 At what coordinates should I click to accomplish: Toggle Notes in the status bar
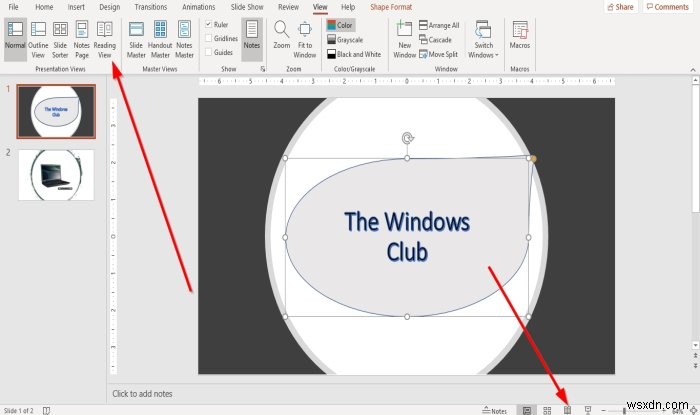[x=495, y=411]
